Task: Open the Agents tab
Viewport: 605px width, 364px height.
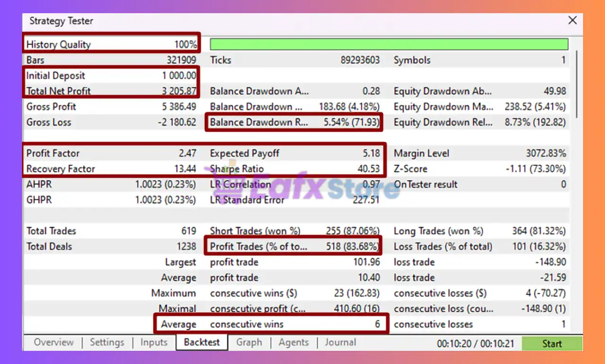Action: click(x=294, y=343)
